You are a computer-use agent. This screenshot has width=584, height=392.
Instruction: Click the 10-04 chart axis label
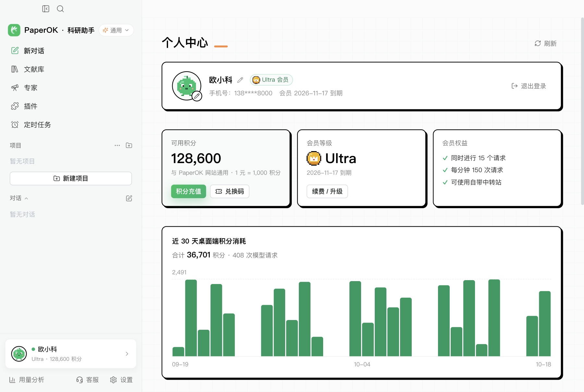click(x=362, y=364)
